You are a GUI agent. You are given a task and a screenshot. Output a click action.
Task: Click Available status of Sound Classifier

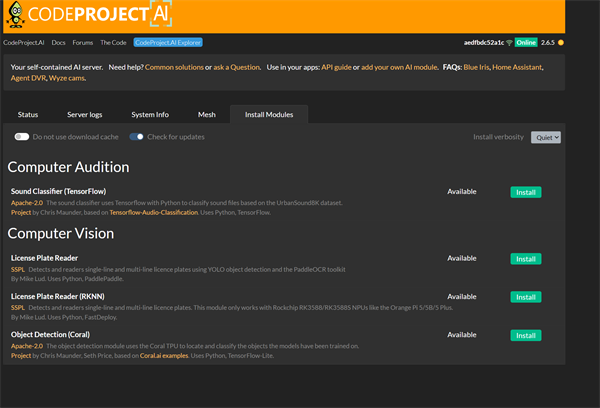coord(462,191)
